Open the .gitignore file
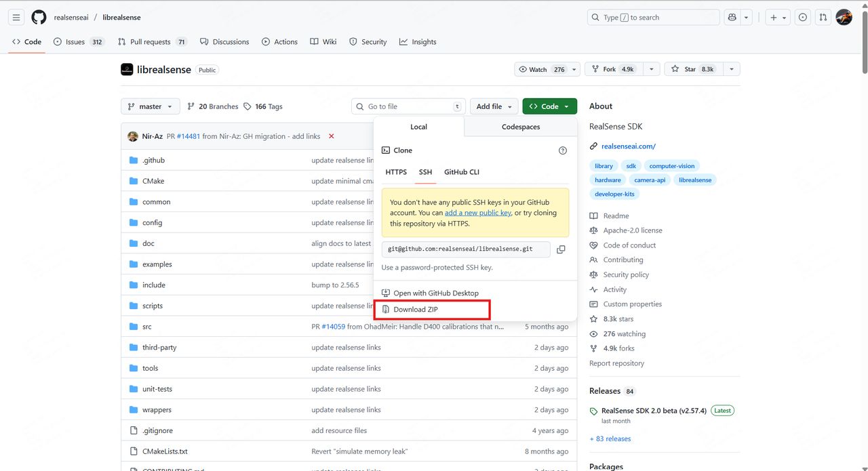This screenshot has width=868, height=471. click(157, 430)
